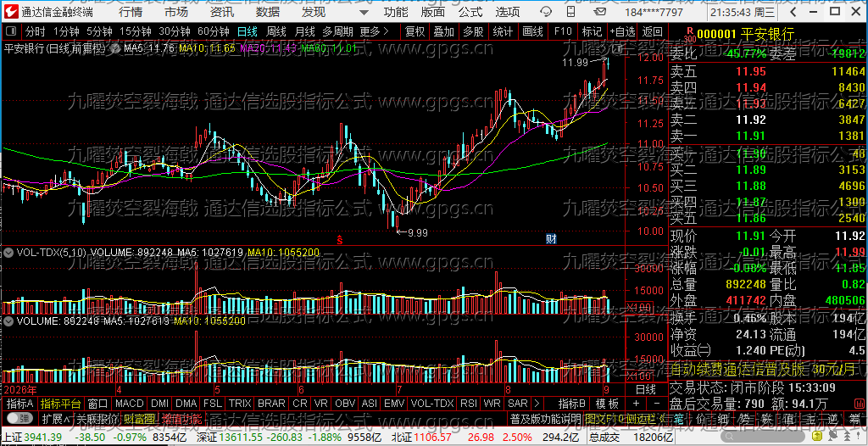Select 多周期 multi-period view
The width and height of the screenshot is (868, 446).
[x=338, y=32]
